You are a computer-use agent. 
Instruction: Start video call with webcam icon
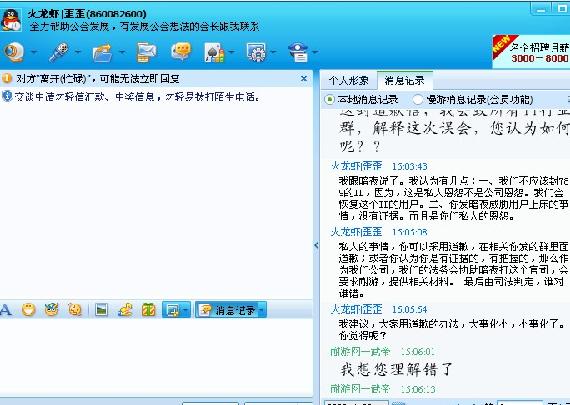[x=14, y=52]
